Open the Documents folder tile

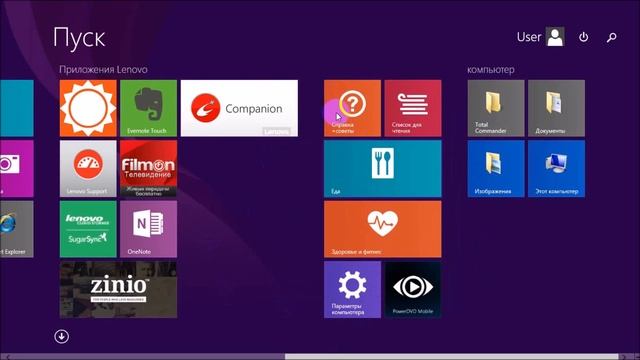pyautogui.click(x=556, y=108)
